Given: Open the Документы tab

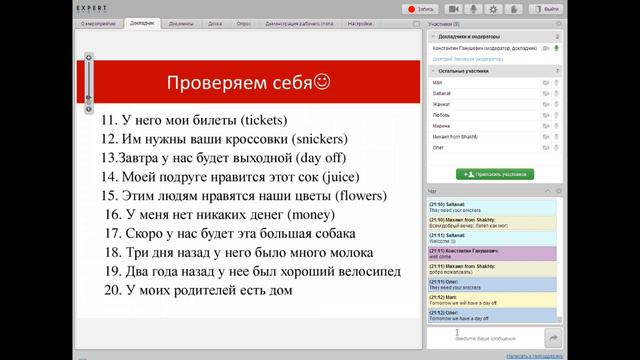Looking at the screenshot, I should pos(181,24).
